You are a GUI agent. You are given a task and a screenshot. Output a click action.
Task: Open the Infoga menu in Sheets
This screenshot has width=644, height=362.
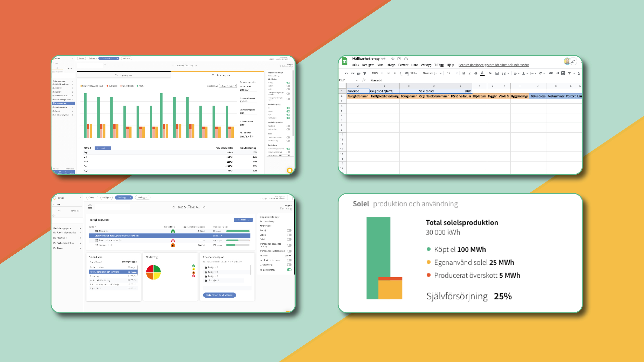coord(391,65)
